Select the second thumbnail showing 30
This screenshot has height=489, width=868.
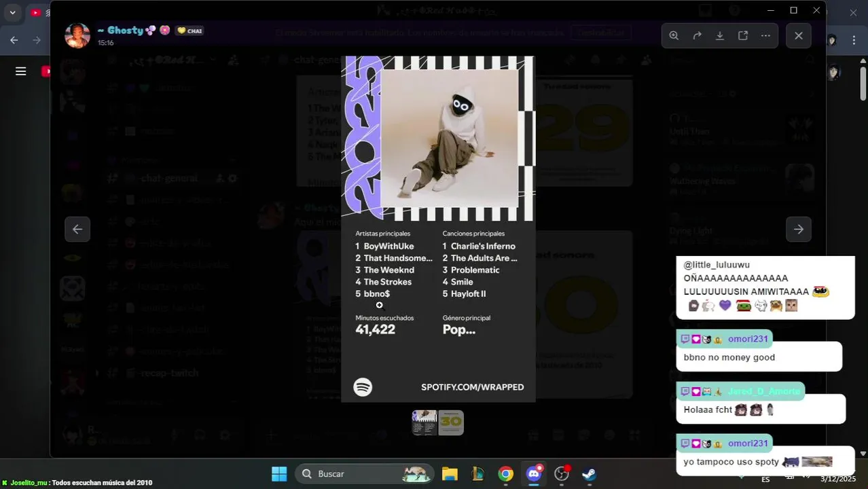[x=451, y=422]
